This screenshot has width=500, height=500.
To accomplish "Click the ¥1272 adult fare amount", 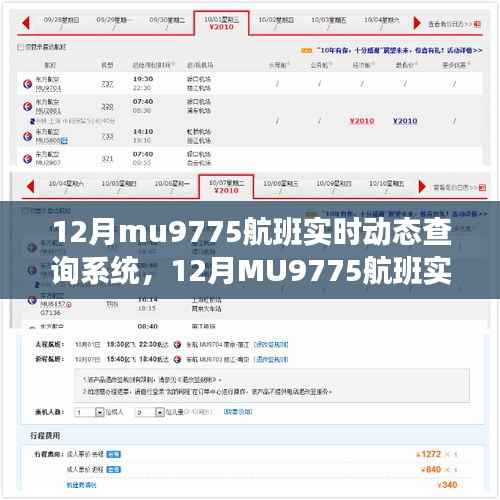I will tap(429, 454).
